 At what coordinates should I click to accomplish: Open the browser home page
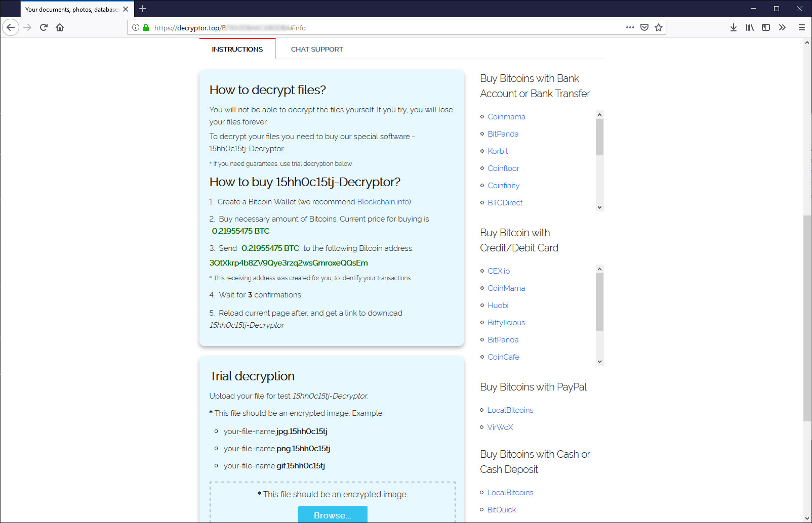pyautogui.click(x=60, y=27)
